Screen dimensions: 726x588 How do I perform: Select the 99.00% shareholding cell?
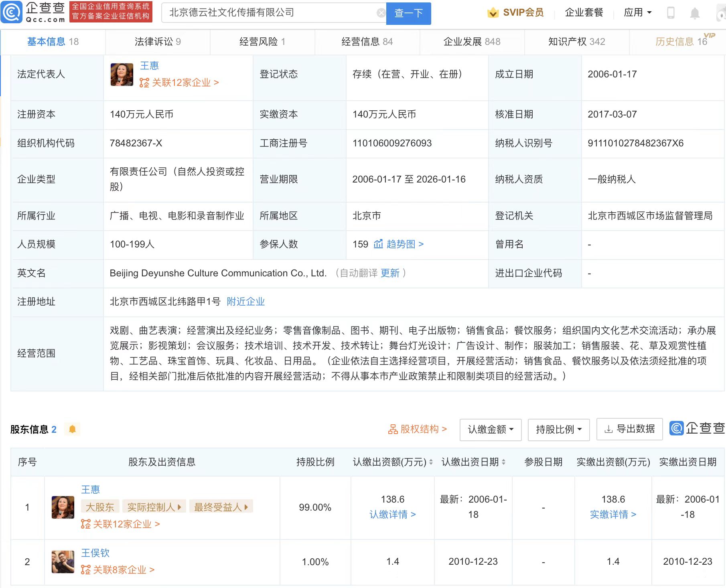(315, 508)
